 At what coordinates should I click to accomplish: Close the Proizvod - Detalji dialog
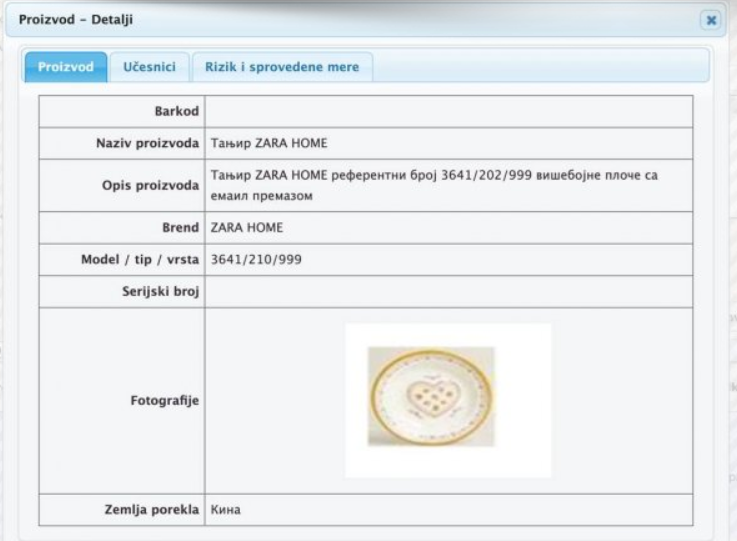click(711, 19)
